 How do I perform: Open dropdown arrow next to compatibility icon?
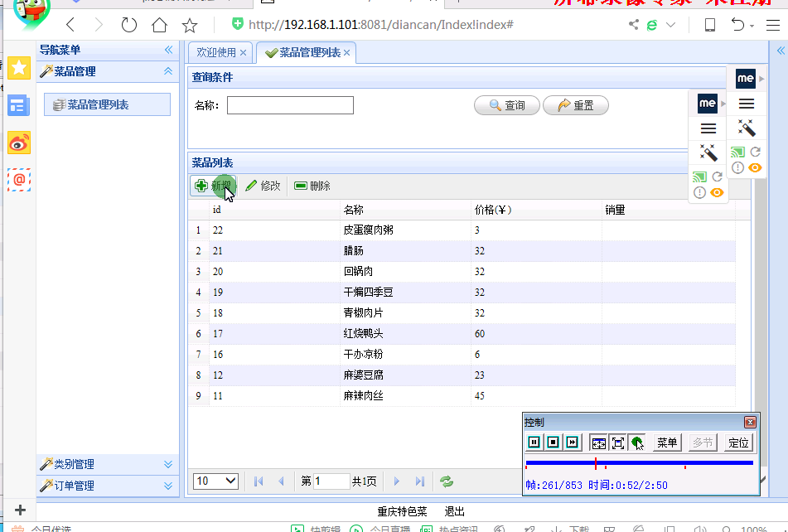coord(670,25)
